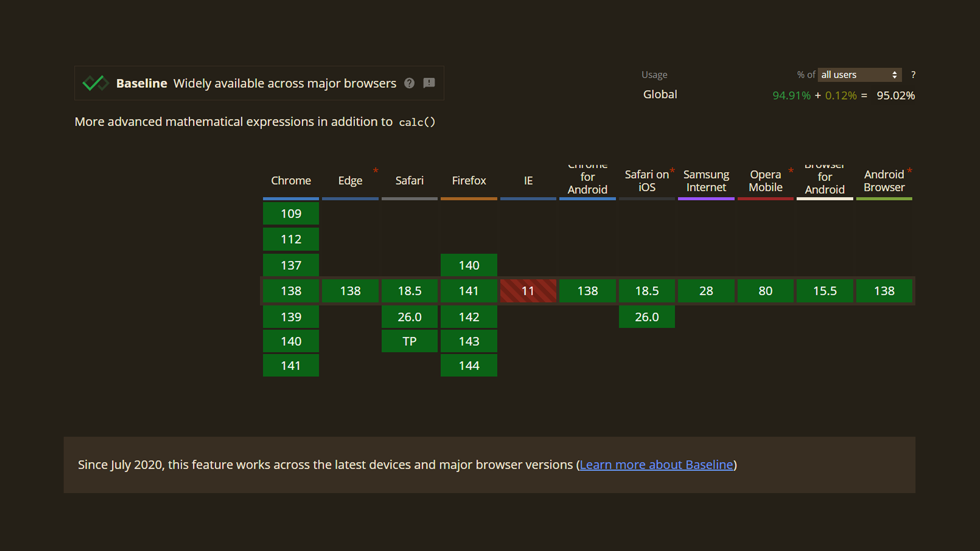Select the Chrome column header
Viewport: 980px width, 551px height.
(291, 180)
